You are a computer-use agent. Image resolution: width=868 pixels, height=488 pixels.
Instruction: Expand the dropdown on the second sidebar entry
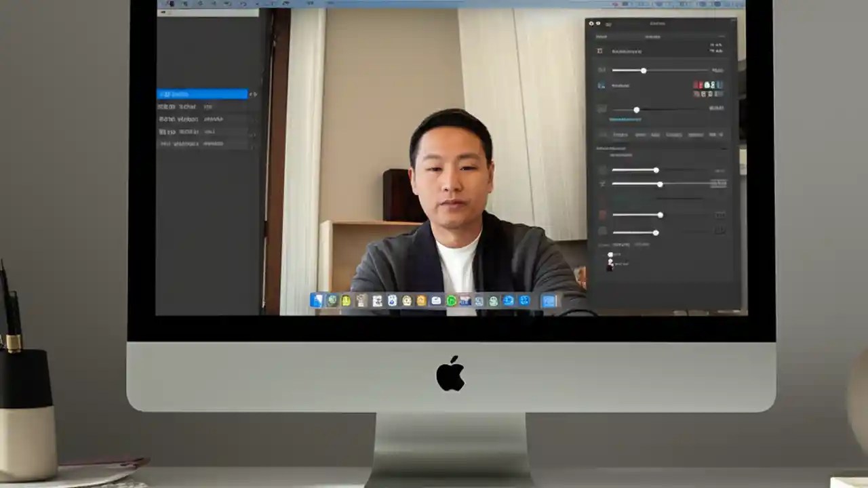(x=254, y=106)
